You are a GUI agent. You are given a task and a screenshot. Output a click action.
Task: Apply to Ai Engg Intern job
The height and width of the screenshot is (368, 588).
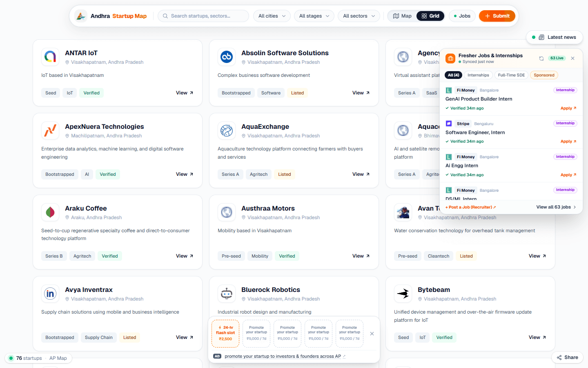click(x=568, y=175)
